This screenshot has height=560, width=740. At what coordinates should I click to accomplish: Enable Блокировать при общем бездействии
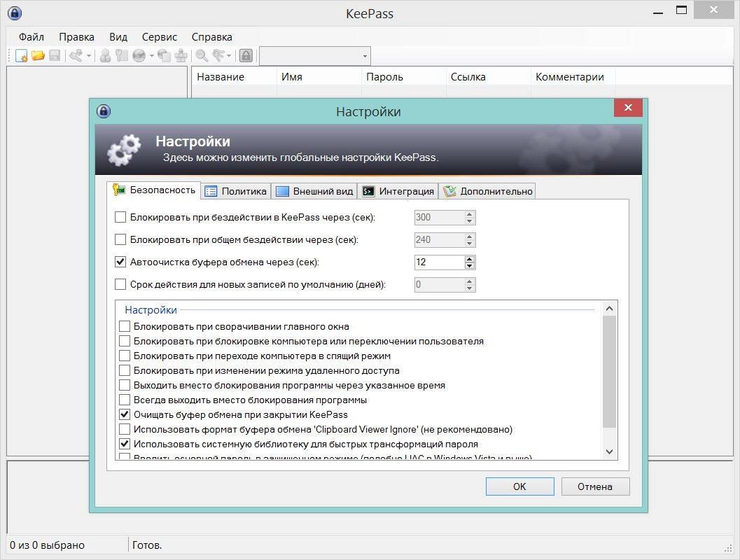click(120, 239)
